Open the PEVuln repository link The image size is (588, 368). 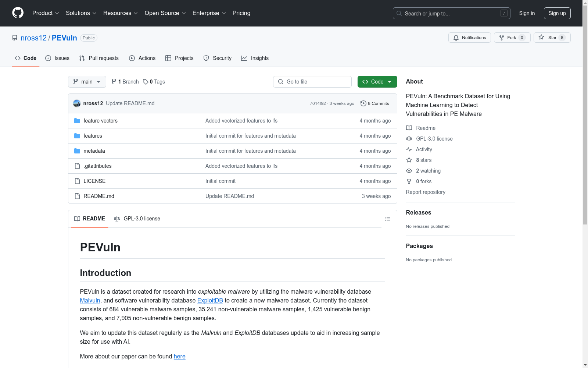pyautogui.click(x=64, y=38)
